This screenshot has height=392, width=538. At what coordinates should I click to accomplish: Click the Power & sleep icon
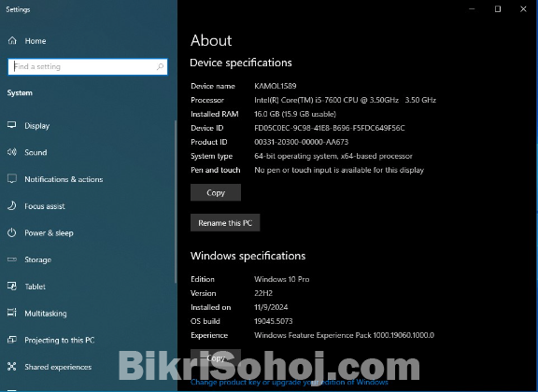point(11,232)
